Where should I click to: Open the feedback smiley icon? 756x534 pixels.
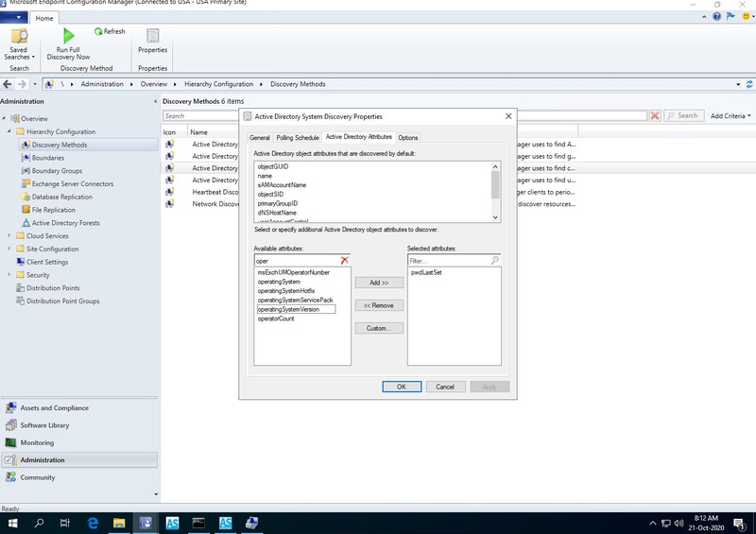[746, 16]
